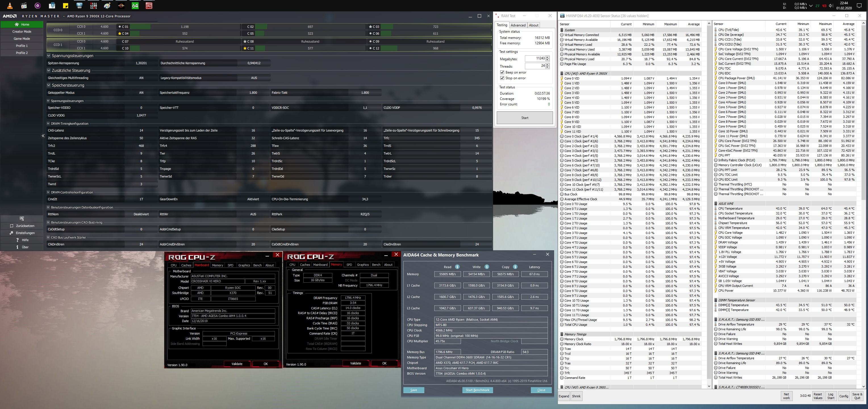Click Config button in HWiNFO
This screenshot has width=868, height=409.
coord(844,396)
